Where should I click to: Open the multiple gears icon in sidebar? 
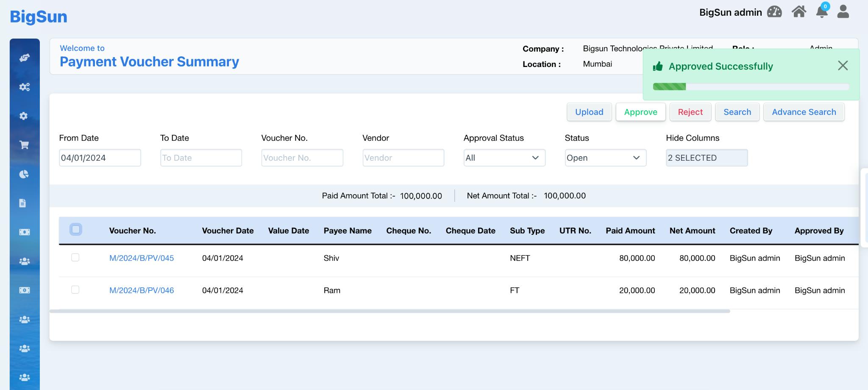pos(25,87)
